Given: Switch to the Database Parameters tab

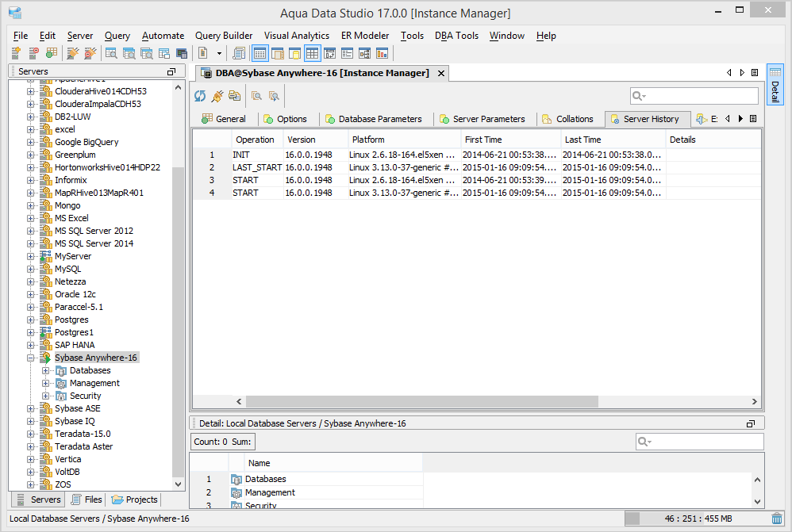Looking at the screenshot, I should coord(379,119).
